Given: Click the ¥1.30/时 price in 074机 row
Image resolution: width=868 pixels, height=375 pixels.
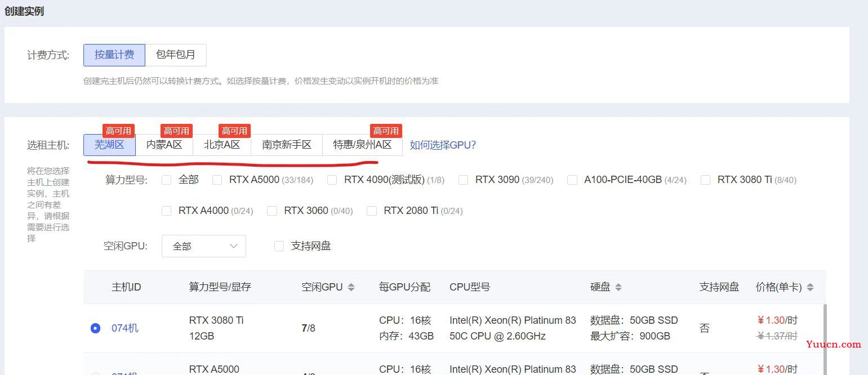Looking at the screenshot, I should (x=777, y=320).
